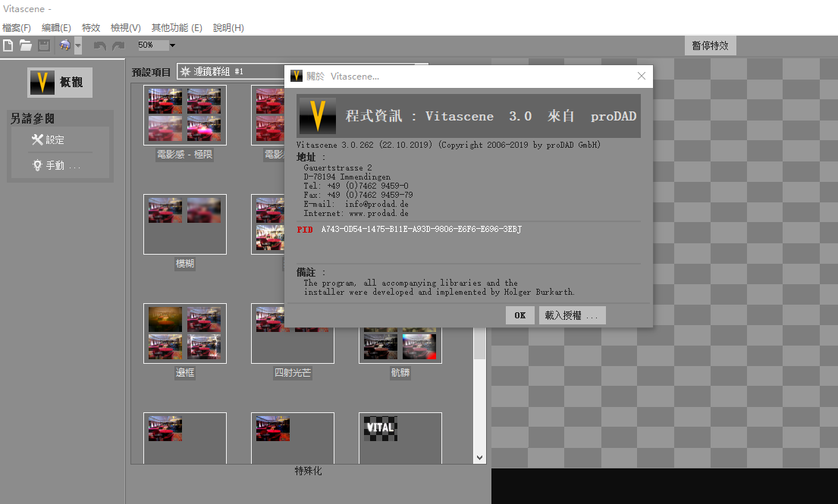Image resolution: width=838 pixels, height=504 pixels.
Task: Click the scroll-down arrow in presets list
Action: click(479, 458)
